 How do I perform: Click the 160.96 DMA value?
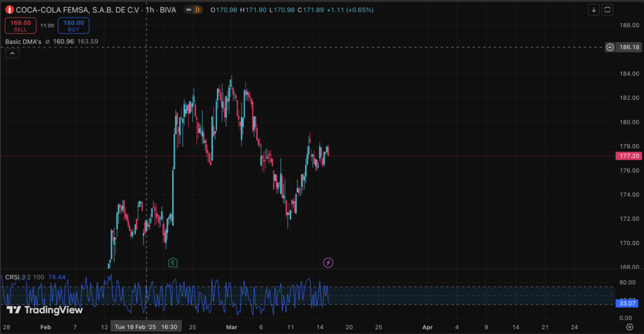click(64, 42)
